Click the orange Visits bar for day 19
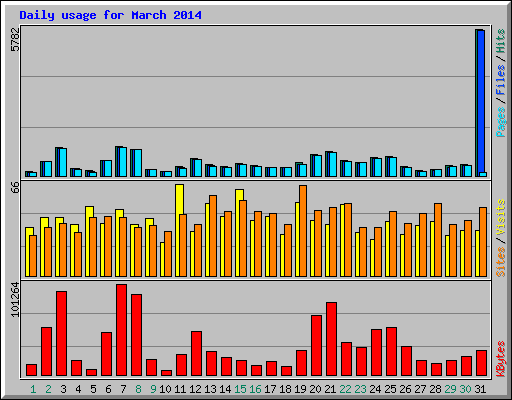This screenshot has height=400, width=512. [303, 231]
